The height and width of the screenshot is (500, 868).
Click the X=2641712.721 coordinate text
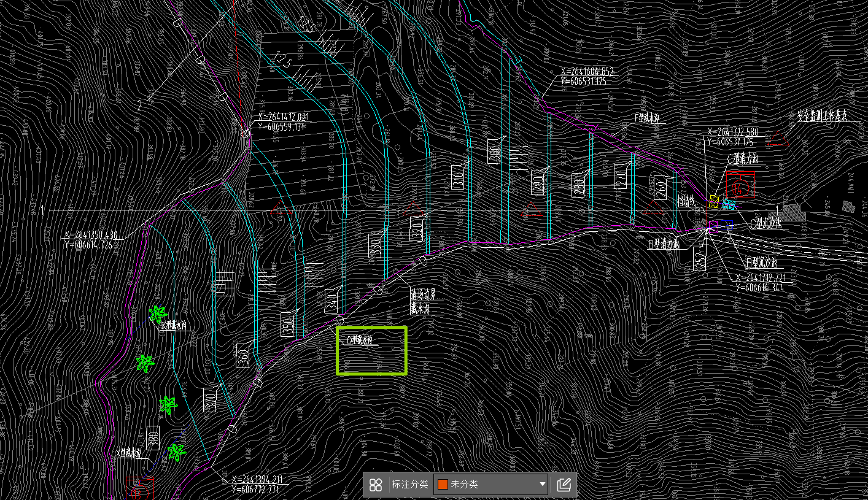[762, 277]
